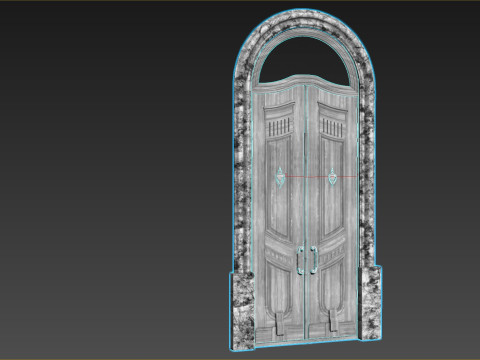Select the left stone pedestal base

click(x=242, y=311)
